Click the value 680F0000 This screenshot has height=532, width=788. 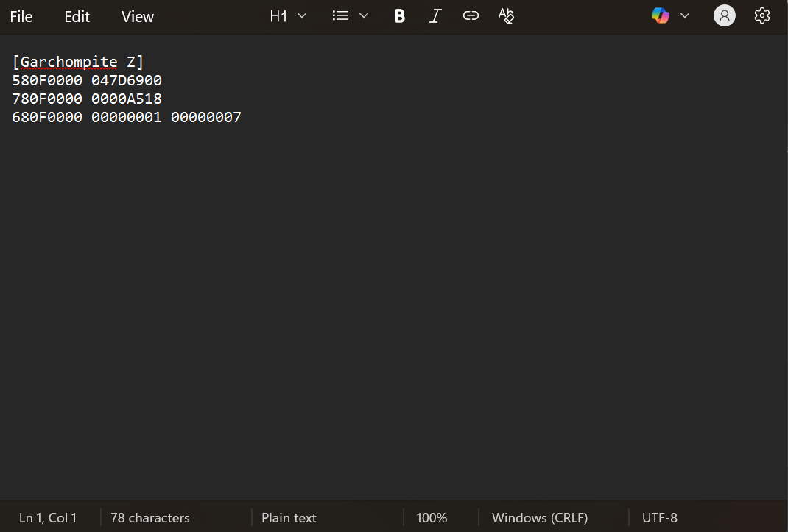point(47,118)
